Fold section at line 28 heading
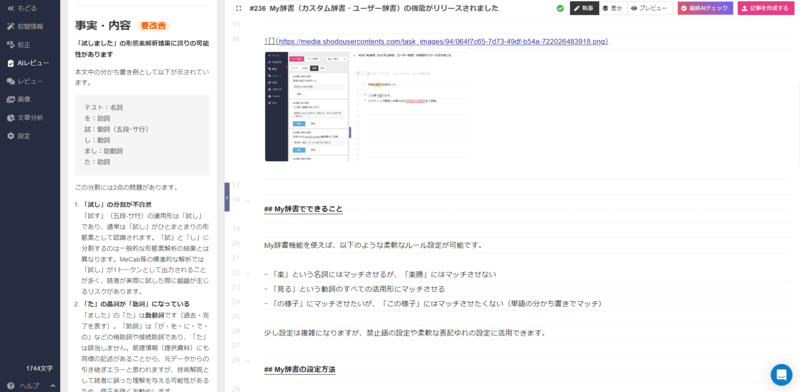The width and height of the screenshot is (800, 392). pos(248,361)
